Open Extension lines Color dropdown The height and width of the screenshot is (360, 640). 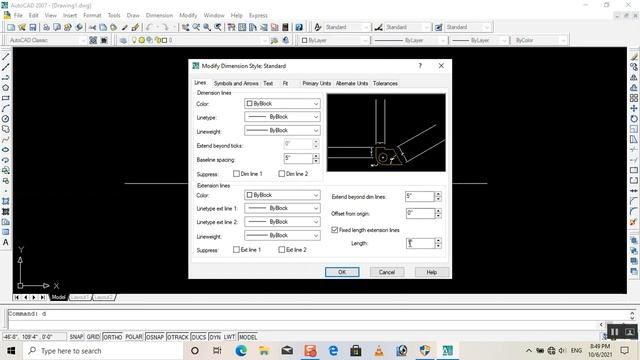coord(282,195)
